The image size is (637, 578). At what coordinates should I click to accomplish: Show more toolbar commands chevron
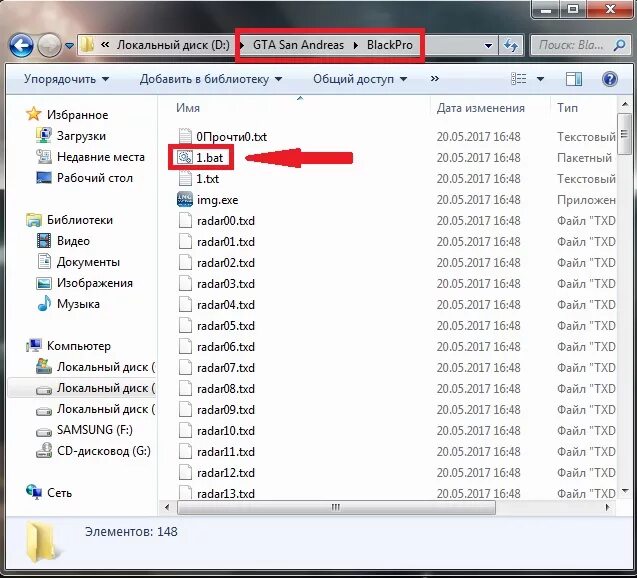pyautogui.click(x=435, y=78)
